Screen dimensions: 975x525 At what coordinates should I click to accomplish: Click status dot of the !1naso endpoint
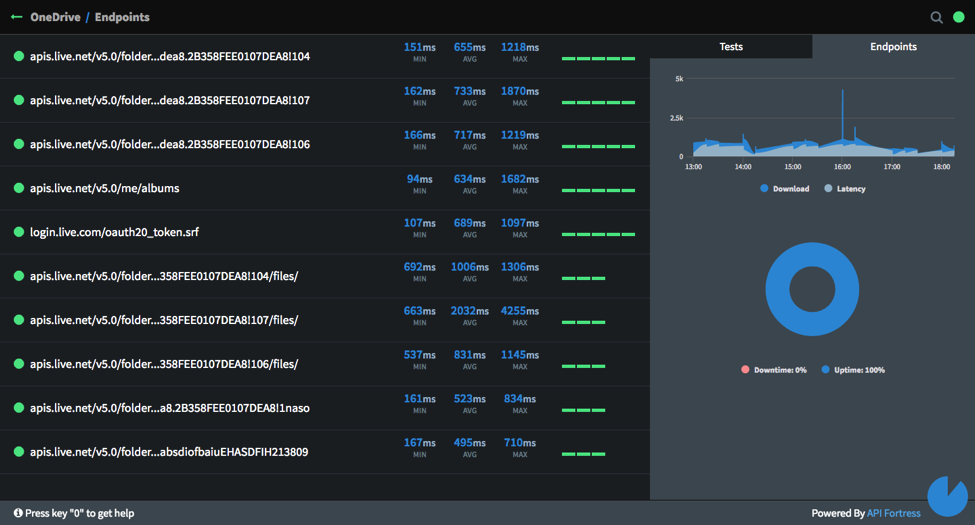point(19,407)
